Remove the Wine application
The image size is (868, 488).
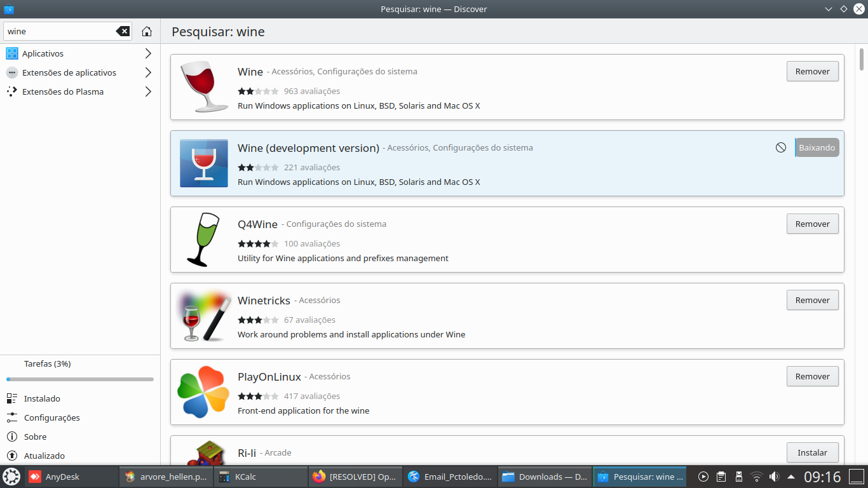pos(812,71)
